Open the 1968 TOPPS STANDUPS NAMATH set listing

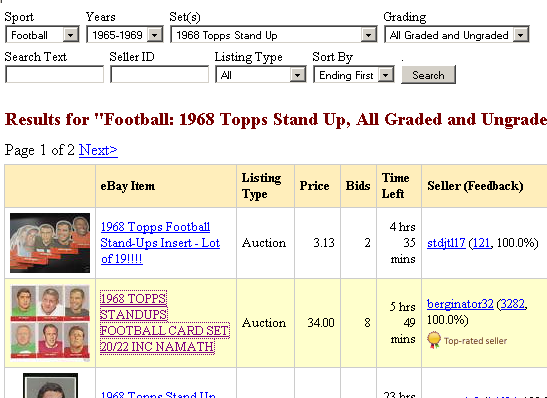click(165, 323)
